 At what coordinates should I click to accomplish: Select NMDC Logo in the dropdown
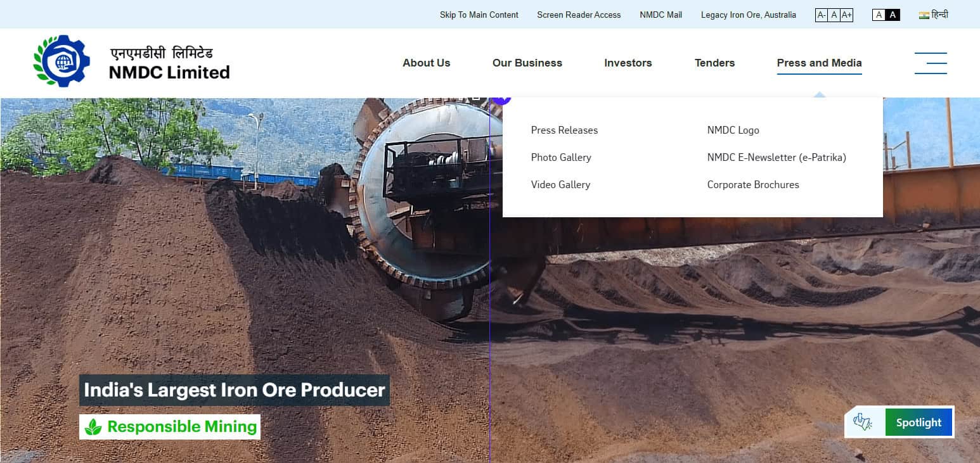coord(733,130)
